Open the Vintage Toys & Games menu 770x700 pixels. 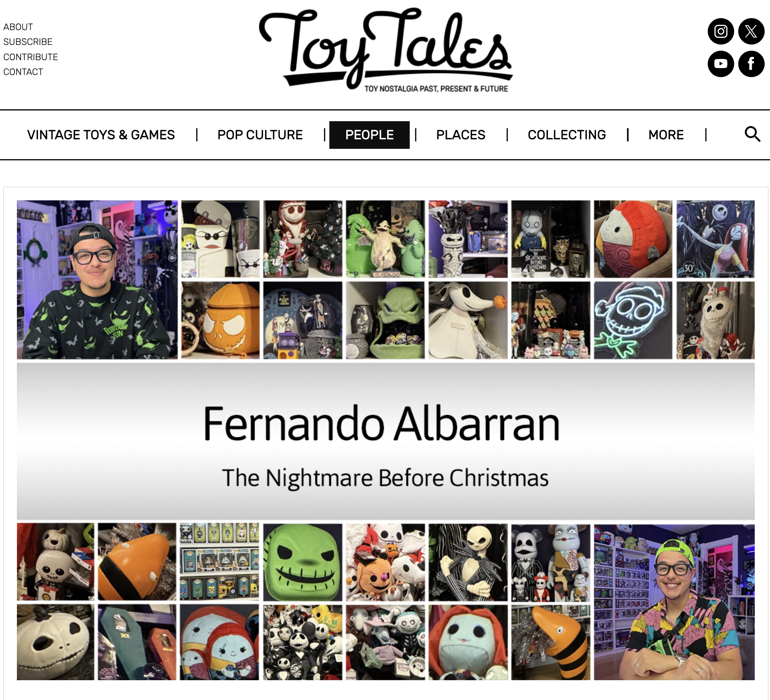(x=101, y=135)
